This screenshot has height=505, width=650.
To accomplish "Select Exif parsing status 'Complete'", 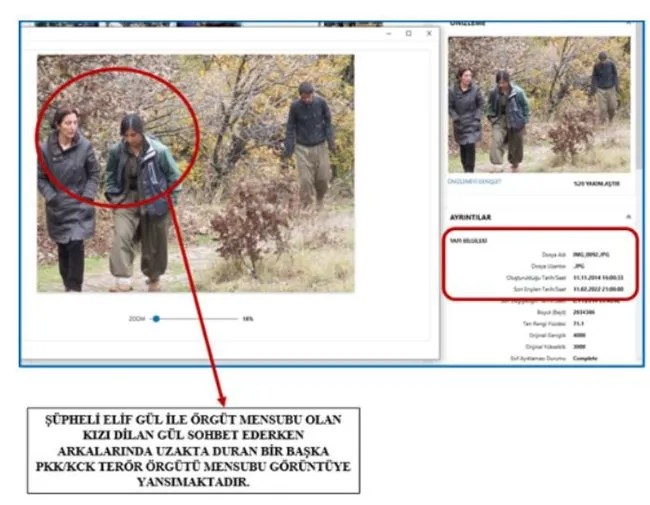I will [x=585, y=358].
